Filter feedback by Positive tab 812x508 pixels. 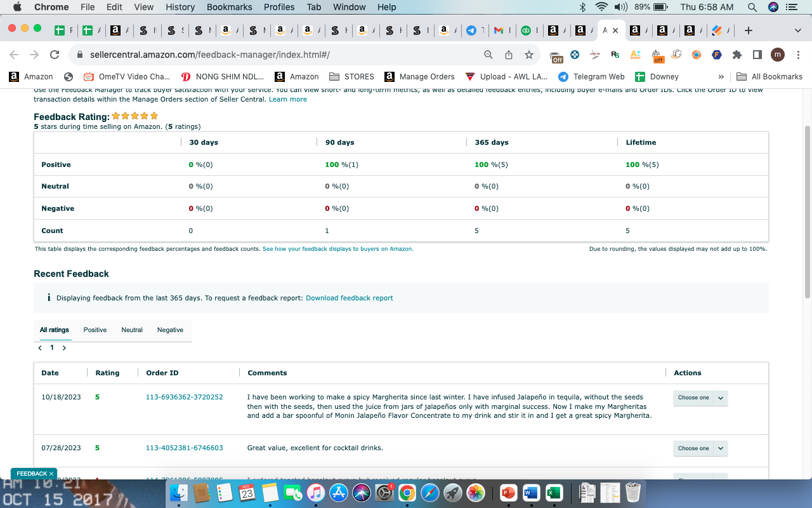(x=95, y=330)
